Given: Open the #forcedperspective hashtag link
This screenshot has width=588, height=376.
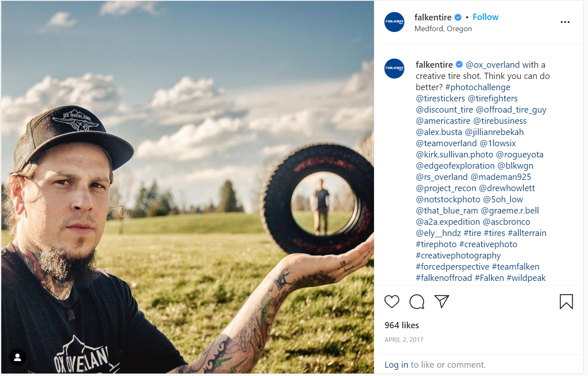Looking at the screenshot, I should click(x=453, y=267).
